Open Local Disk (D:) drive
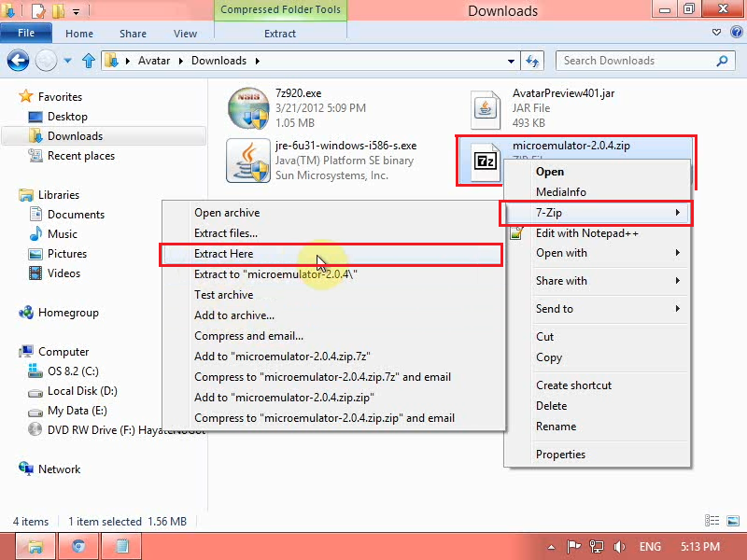Viewport: 747px width, 560px height. [x=82, y=391]
